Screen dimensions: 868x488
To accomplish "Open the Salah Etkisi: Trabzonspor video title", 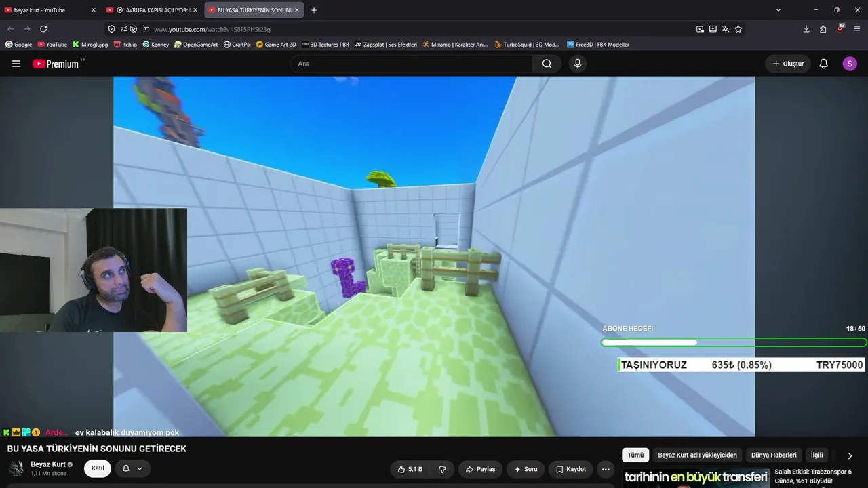I will [813, 476].
